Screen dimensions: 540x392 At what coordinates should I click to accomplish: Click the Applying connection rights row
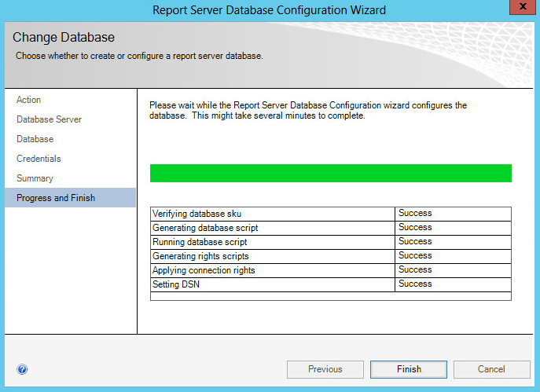[331, 270]
